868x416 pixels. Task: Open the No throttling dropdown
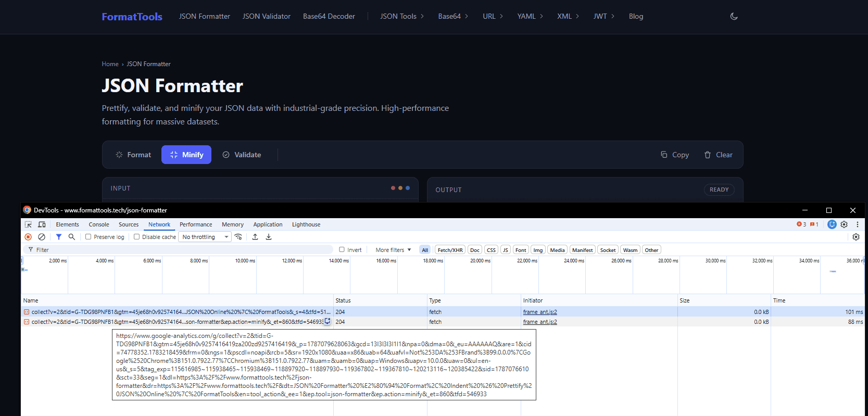(205, 237)
